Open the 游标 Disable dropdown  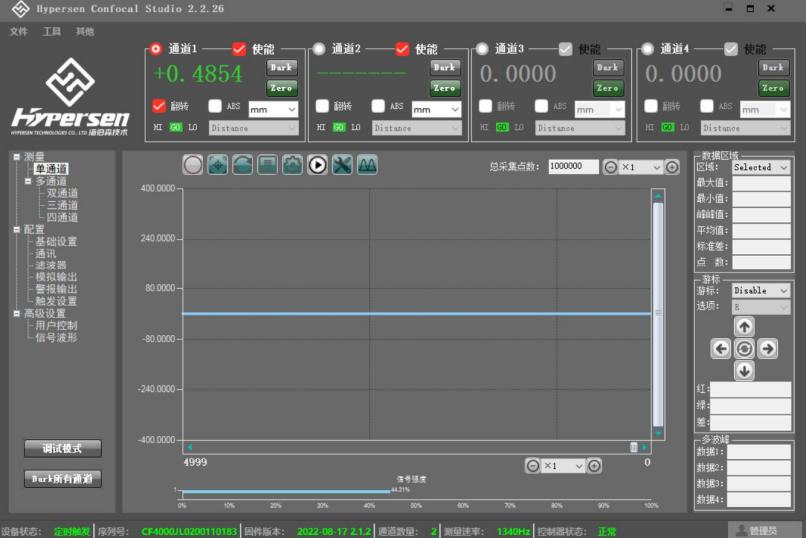point(761,291)
